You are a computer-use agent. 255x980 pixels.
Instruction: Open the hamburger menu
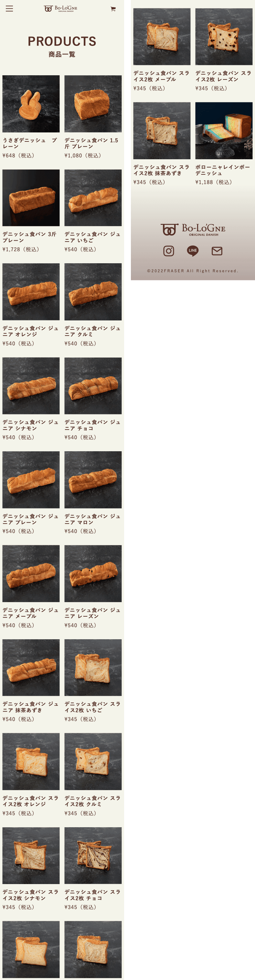point(9,9)
